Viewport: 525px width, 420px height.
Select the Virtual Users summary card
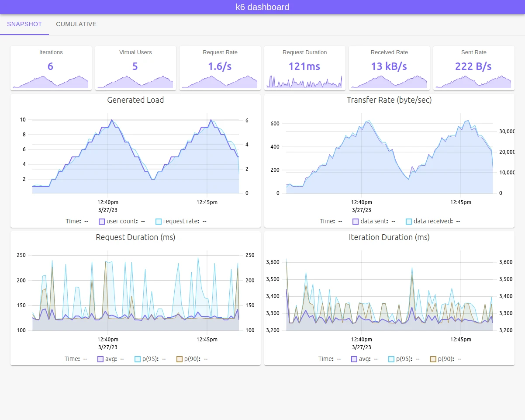pos(135,68)
